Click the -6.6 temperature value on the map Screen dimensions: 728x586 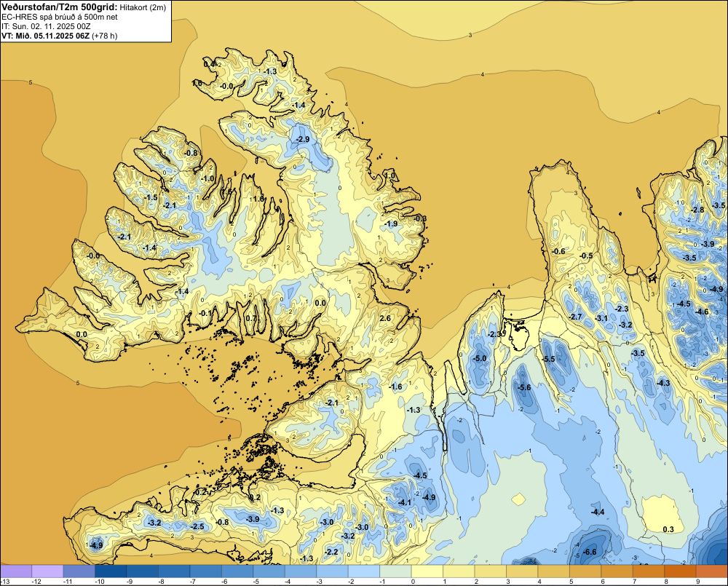pos(589,552)
